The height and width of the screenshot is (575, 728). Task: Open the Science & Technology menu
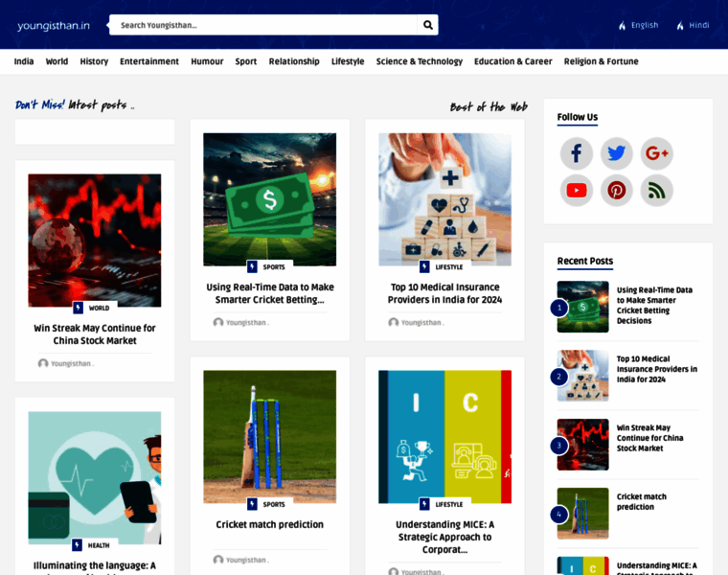420,61
